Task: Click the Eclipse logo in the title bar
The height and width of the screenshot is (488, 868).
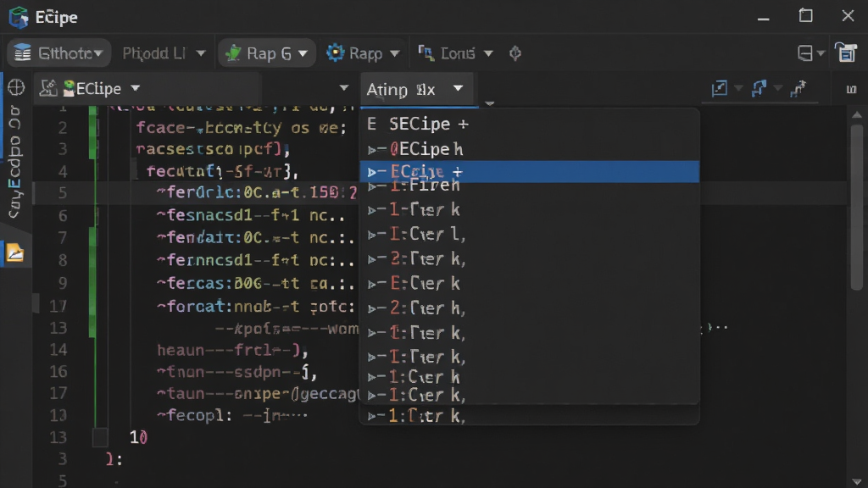Action: [x=19, y=17]
